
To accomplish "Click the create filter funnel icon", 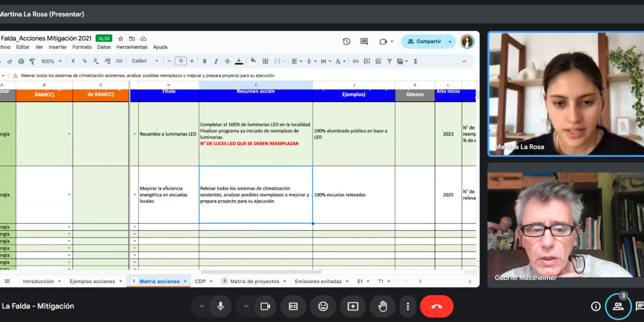I will pos(389,61).
